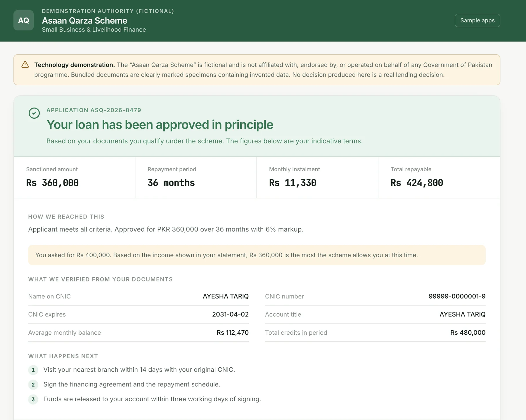Click the warning triangle icon in banner
Screen dimensions: 526x420
click(25, 65)
